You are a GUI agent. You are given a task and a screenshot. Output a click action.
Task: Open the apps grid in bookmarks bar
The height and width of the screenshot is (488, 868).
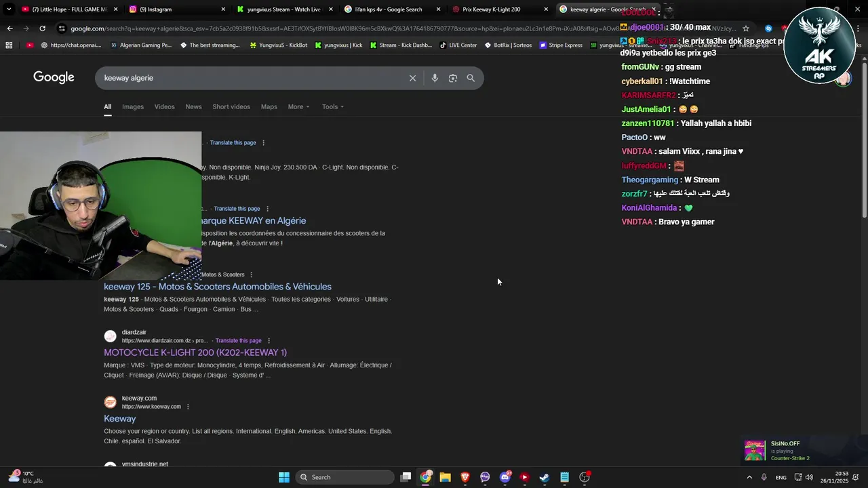coord(9,45)
